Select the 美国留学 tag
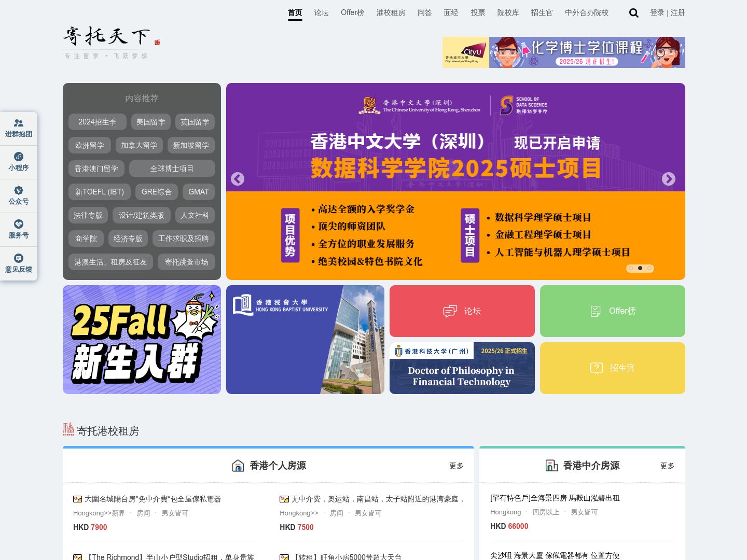Image resolution: width=747 pixels, height=560 pixels. click(x=151, y=122)
